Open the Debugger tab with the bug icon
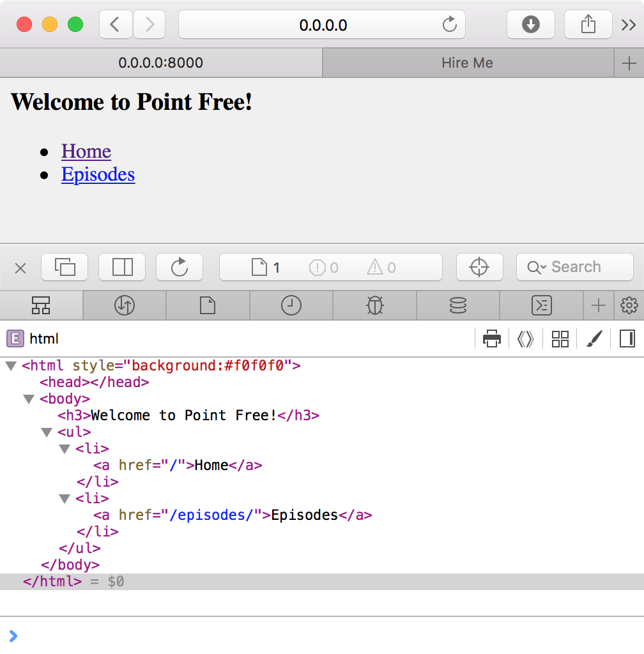This screenshot has height=654, width=644. [x=374, y=306]
